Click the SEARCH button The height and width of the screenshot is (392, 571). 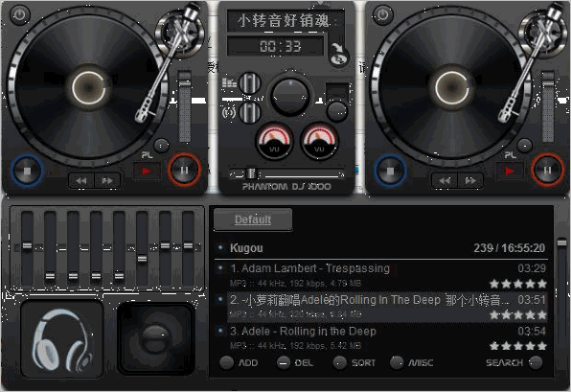[x=514, y=362]
